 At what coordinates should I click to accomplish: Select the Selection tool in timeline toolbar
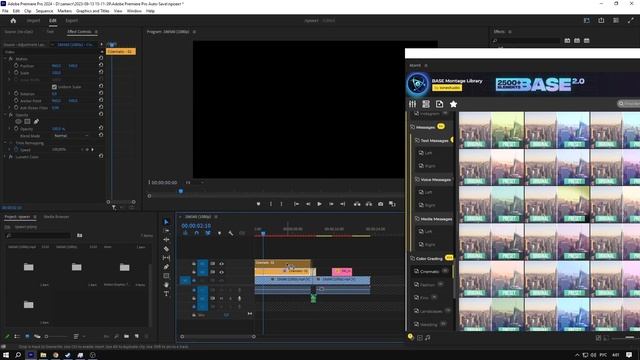pyautogui.click(x=166, y=222)
